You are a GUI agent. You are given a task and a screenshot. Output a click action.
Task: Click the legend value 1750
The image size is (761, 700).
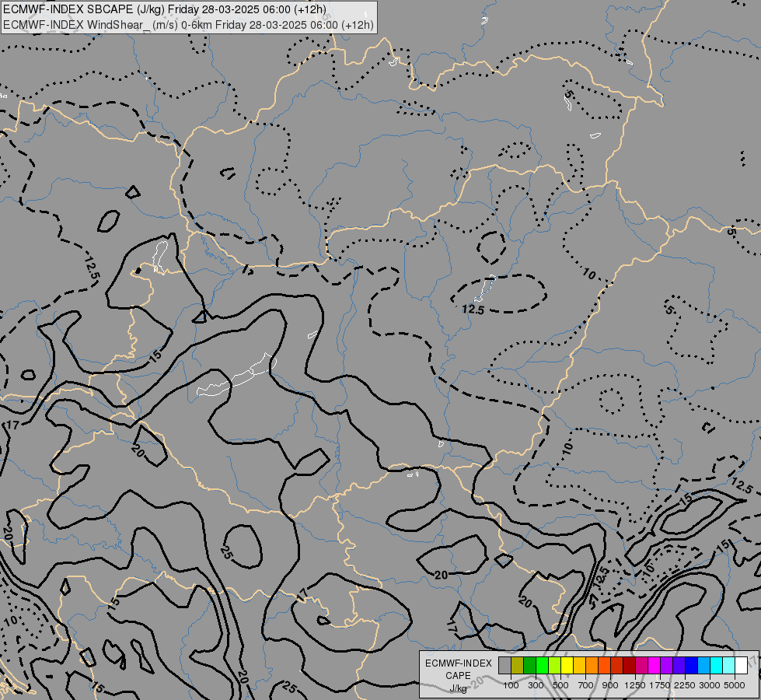click(x=660, y=685)
